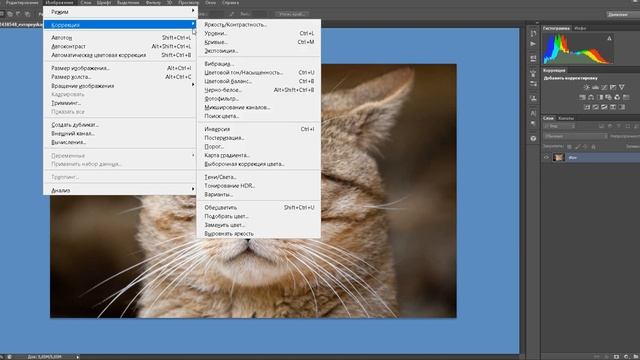Image resolution: width=640 pixels, height=360 pixels.
Task: Add an Invert adjustment icon
Action: tap(587, 107)
